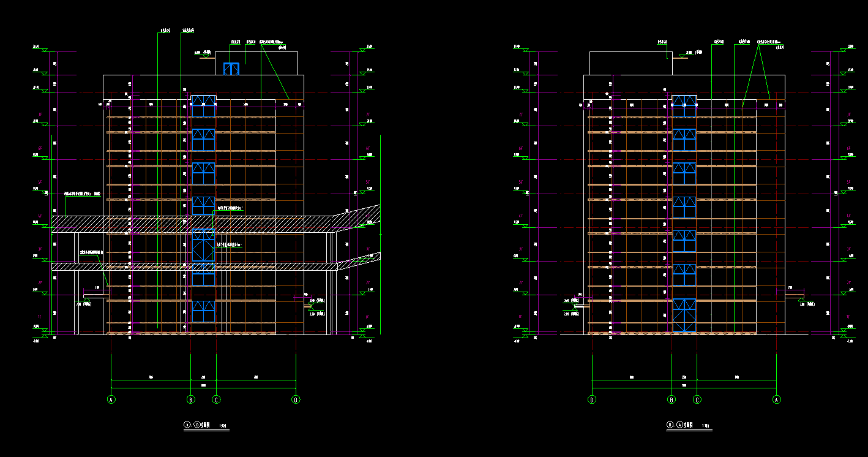Screen dimensions: 868x457
Task: Select grid bubble B under the left elevation
Action: [x=191, y=399]
